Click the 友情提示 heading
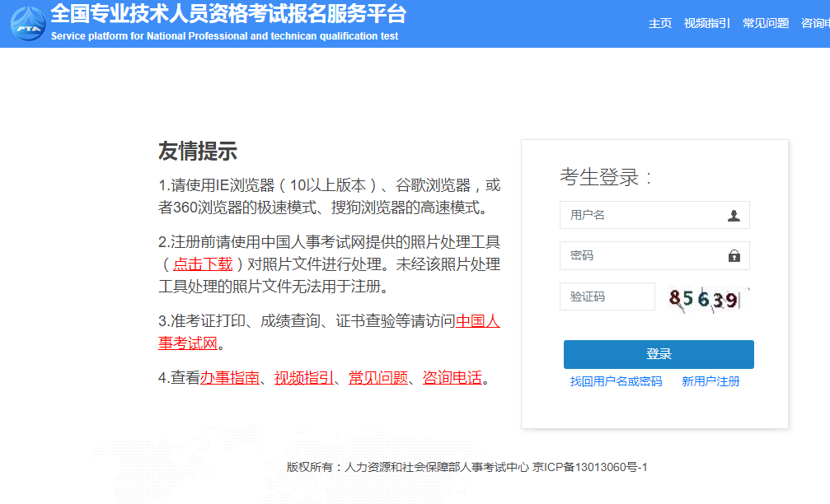The height and width of the screenshot is (504, 830). [x=198, y=152]
